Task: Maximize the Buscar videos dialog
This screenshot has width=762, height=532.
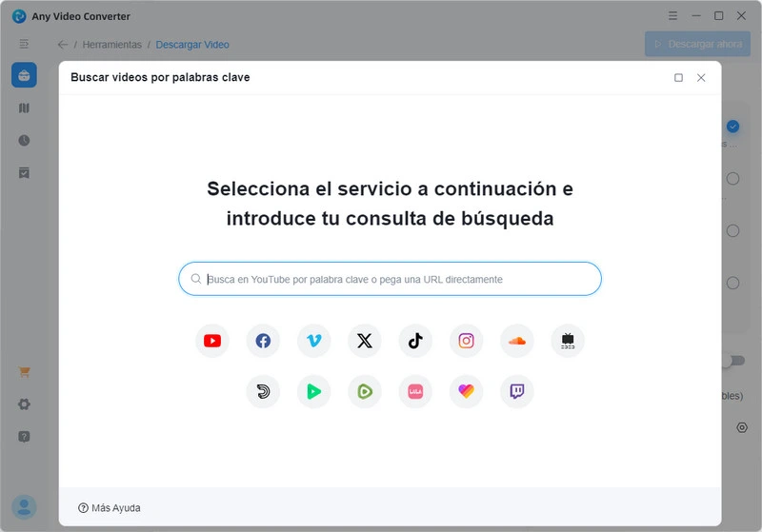Action: click(678, 78)
